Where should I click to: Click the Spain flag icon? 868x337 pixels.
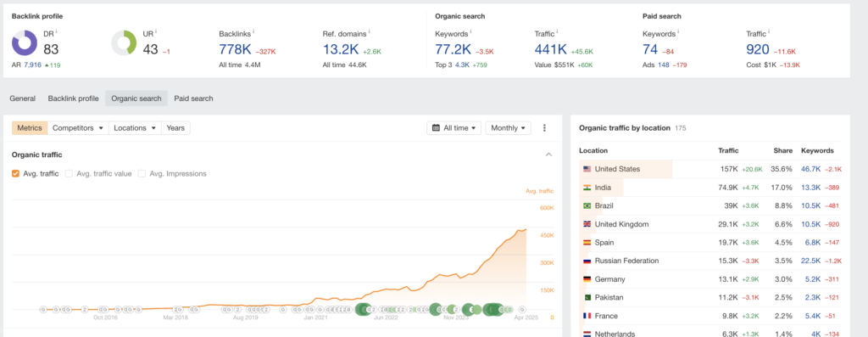click(x=587, y=242)
